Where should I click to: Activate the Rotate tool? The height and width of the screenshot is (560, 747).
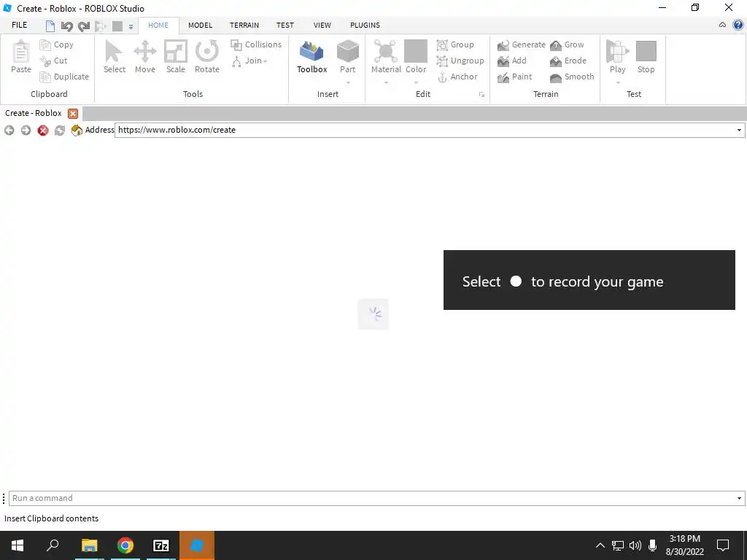click(206, 57)
